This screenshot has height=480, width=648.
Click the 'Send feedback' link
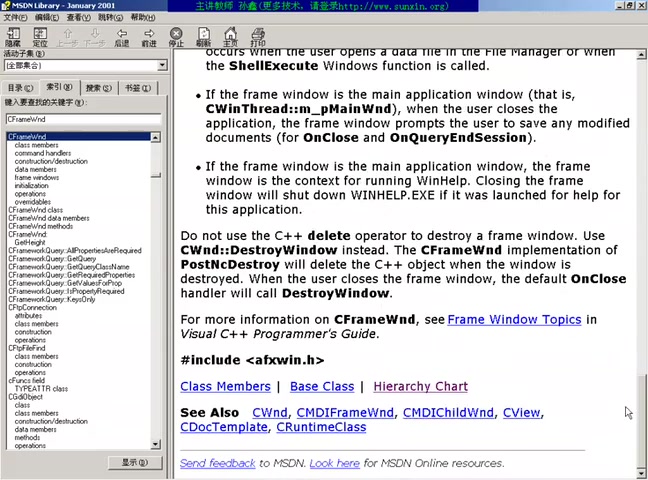coord(218,463)
